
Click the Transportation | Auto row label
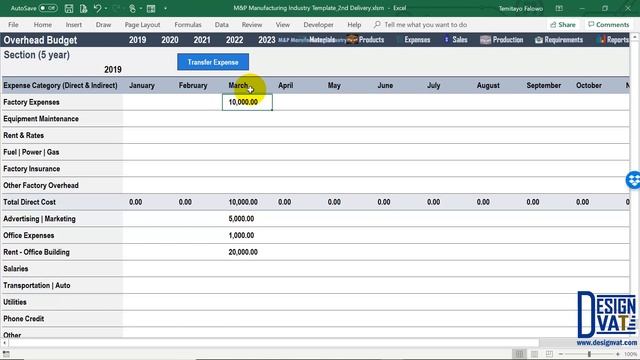[37, 285]
